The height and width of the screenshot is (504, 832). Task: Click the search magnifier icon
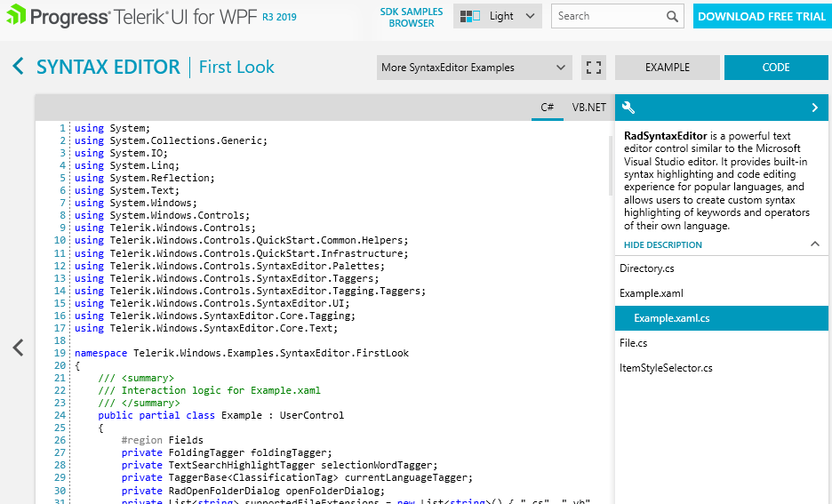(x=672, y=17)
